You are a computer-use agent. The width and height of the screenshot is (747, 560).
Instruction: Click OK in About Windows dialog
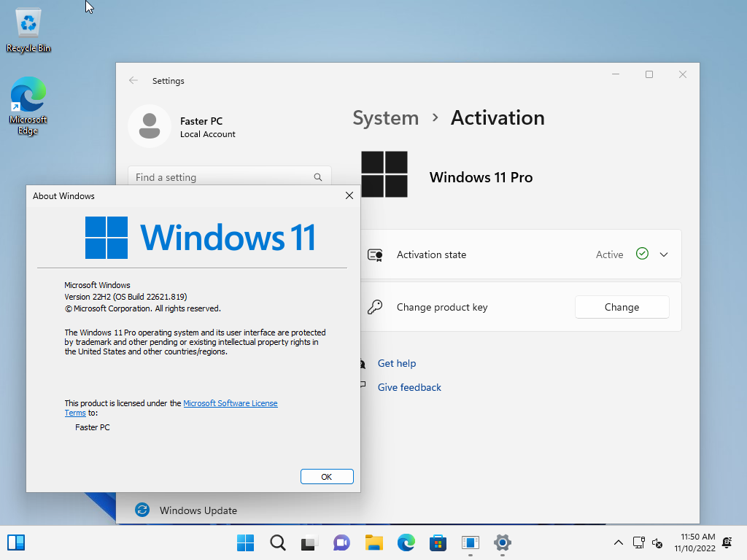(x=327, y=477)
